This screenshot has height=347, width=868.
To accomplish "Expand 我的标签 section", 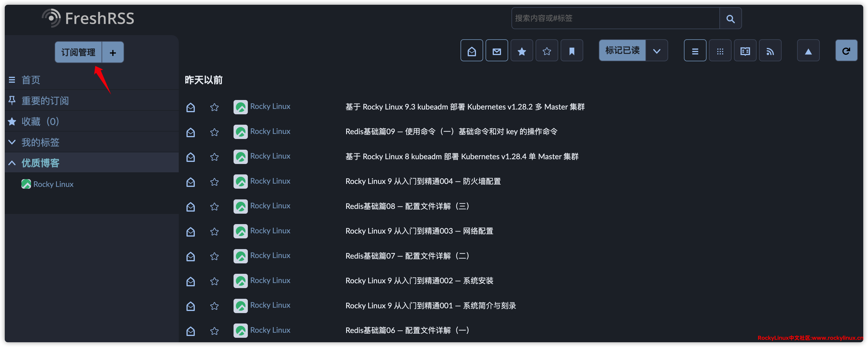I will (x=12, y=142).
